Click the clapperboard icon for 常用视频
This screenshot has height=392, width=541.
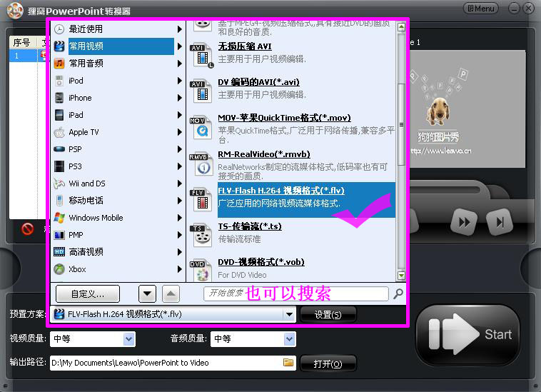click(59, 46)
